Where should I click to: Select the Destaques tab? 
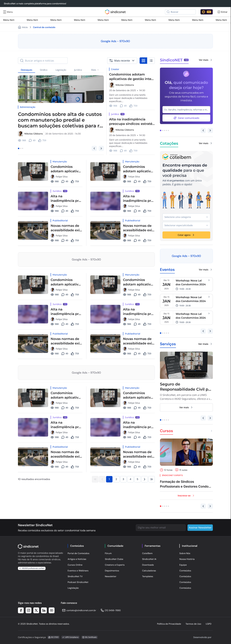point(27,70)
